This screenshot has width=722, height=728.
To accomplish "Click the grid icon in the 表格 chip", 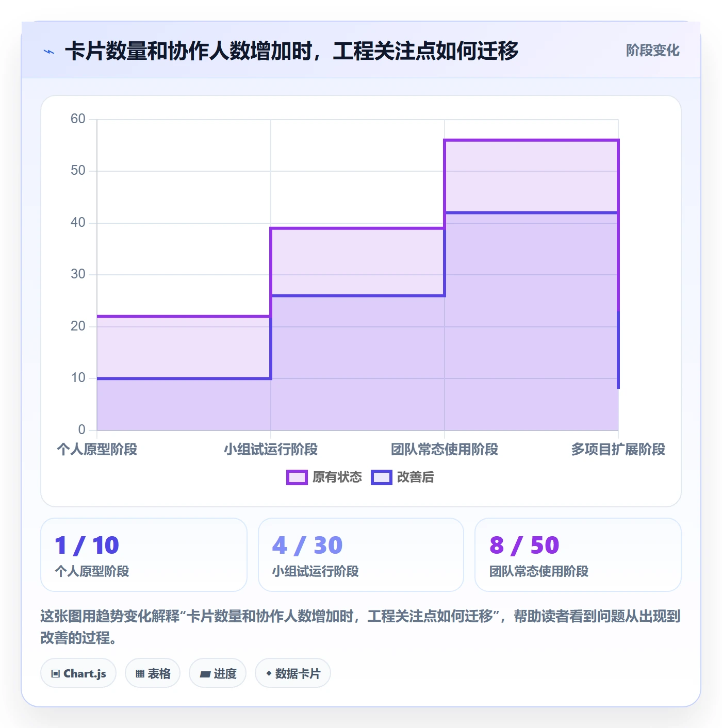I will 140,674.
